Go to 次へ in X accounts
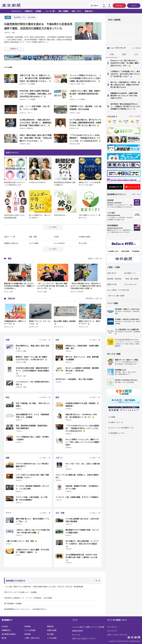142x644 pixels. point(138,194)
